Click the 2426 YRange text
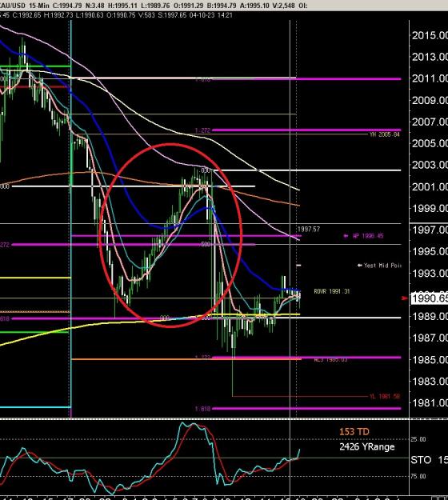 [x=367, y=446]
